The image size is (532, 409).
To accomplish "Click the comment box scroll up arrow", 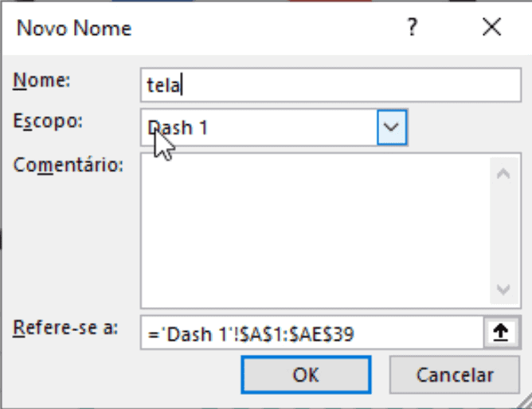I will [x=502, y=173].
